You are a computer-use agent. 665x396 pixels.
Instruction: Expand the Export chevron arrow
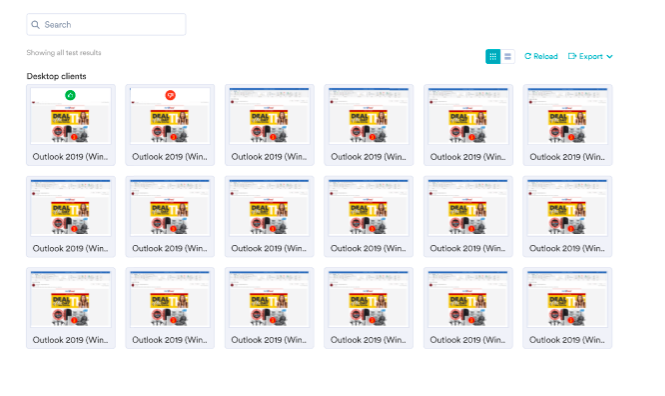point(609,56)
